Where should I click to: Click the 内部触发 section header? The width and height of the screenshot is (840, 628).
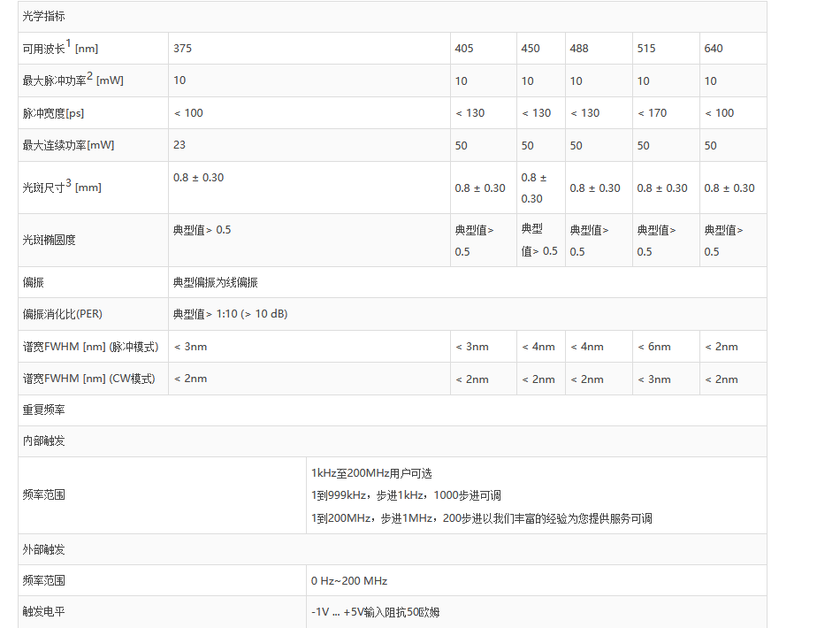pyautogui.click(x=43, y=441)
